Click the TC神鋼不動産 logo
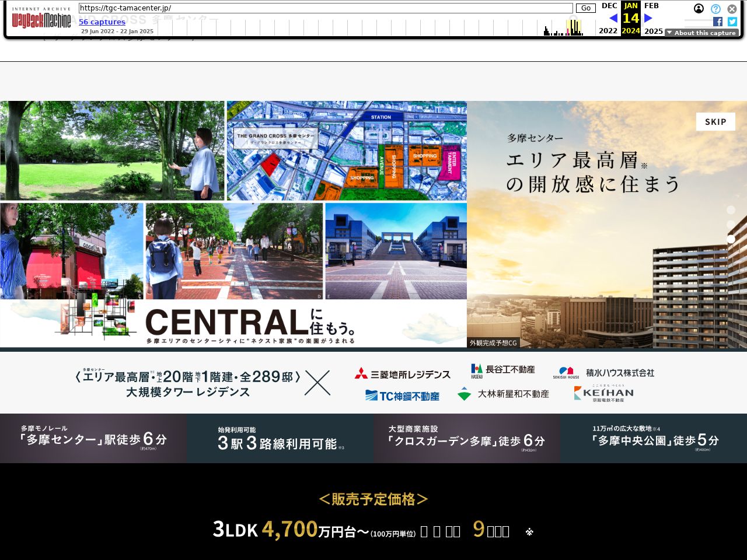Screen dimensions: 747x560 click(x=402, y=396)
